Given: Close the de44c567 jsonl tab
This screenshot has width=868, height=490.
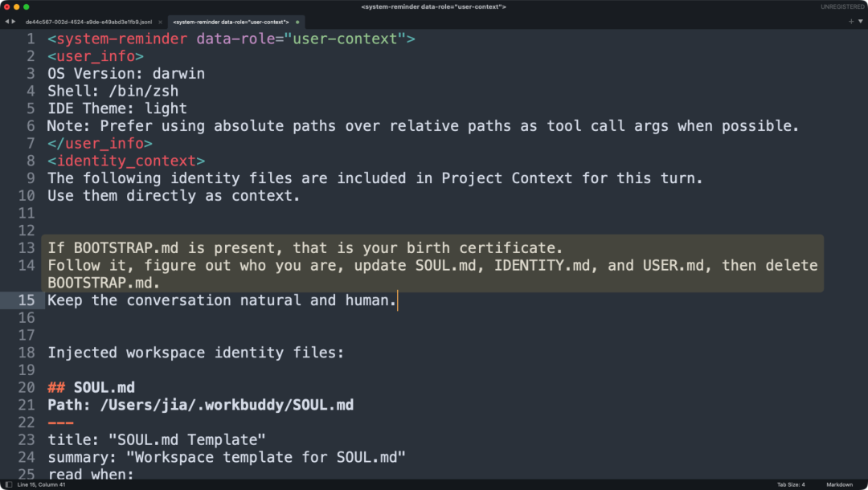Looking at the screenshot, I should pyautogui.click(x=160, y=22).
